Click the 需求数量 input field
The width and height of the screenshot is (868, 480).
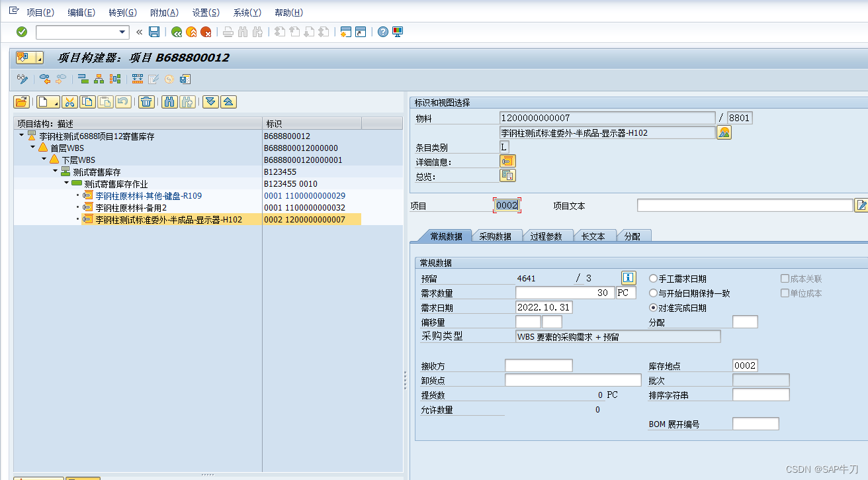coord(564,293)
